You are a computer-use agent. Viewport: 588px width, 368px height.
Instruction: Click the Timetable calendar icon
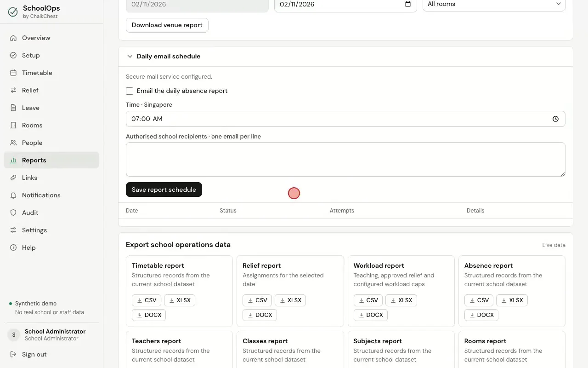point(13,73)
